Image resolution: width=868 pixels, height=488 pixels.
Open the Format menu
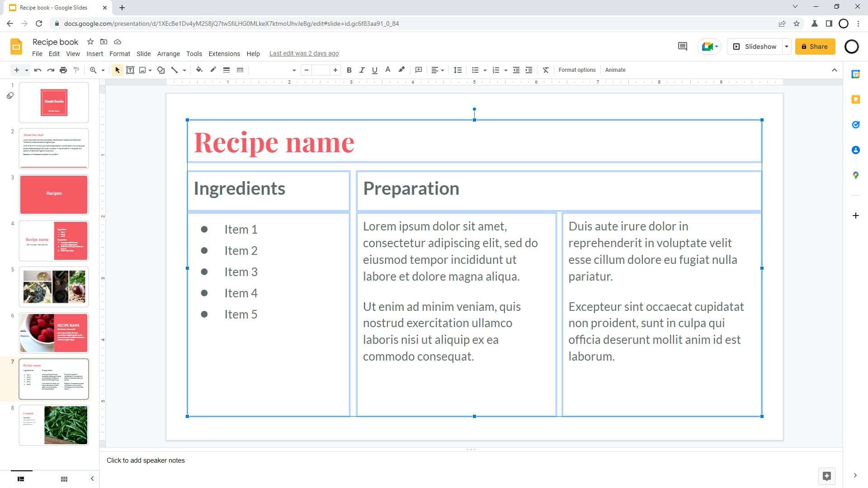coord(119,53)
